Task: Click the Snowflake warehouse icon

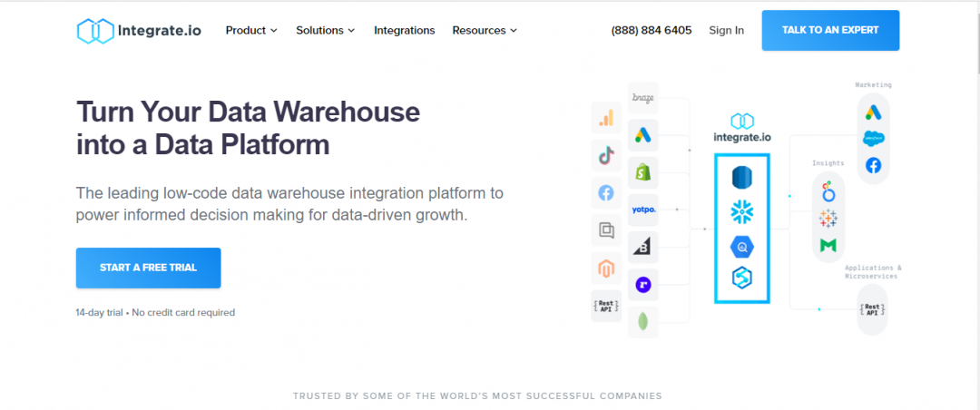Action: pyautogui.click(x=742, y=211)
